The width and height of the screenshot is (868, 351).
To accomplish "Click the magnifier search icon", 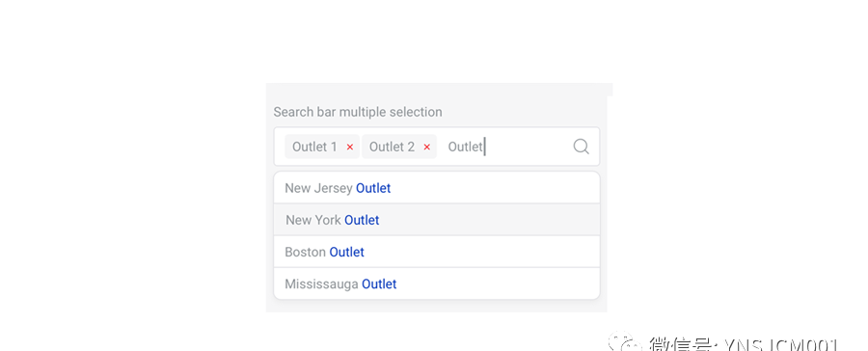I will click(581, 147).
